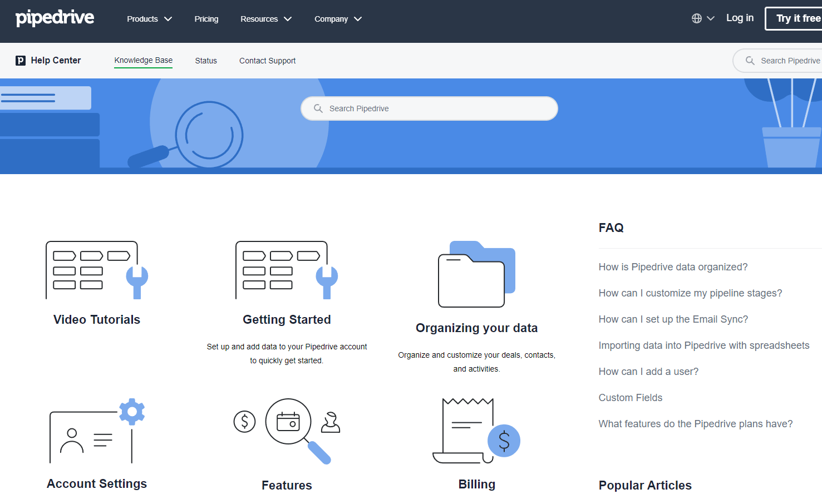Viewport: 822px width, 504px height.
Task: Open the Features heading
Action: point(287,485)
